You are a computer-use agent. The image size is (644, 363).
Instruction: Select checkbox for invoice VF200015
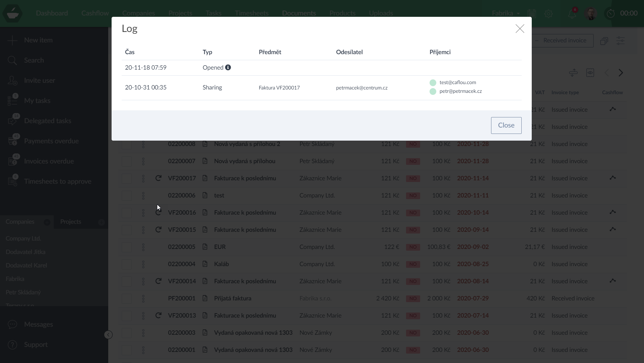coord(127,230)
